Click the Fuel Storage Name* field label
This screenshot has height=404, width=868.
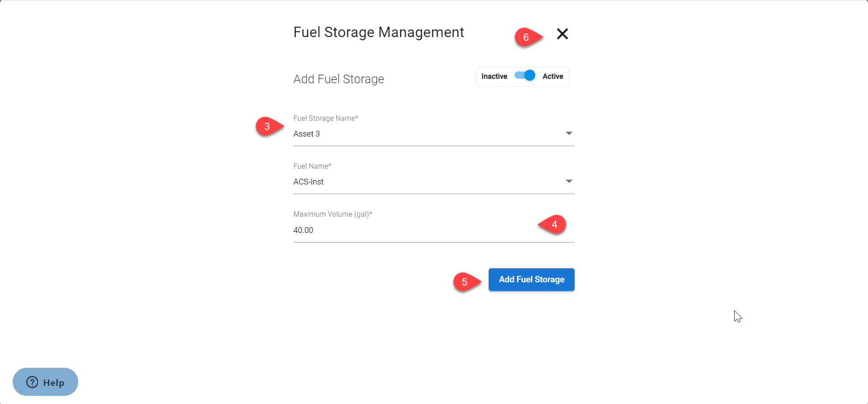pos(325,119)
